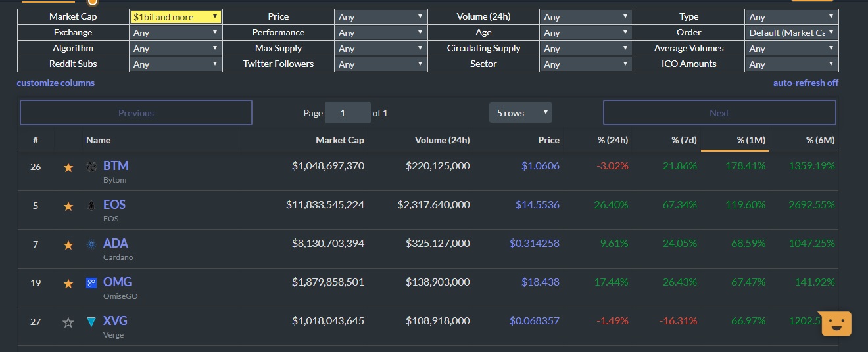Change the 5 rows per page dropdown
The image size is (868, 352).
(x=521, y=113)
